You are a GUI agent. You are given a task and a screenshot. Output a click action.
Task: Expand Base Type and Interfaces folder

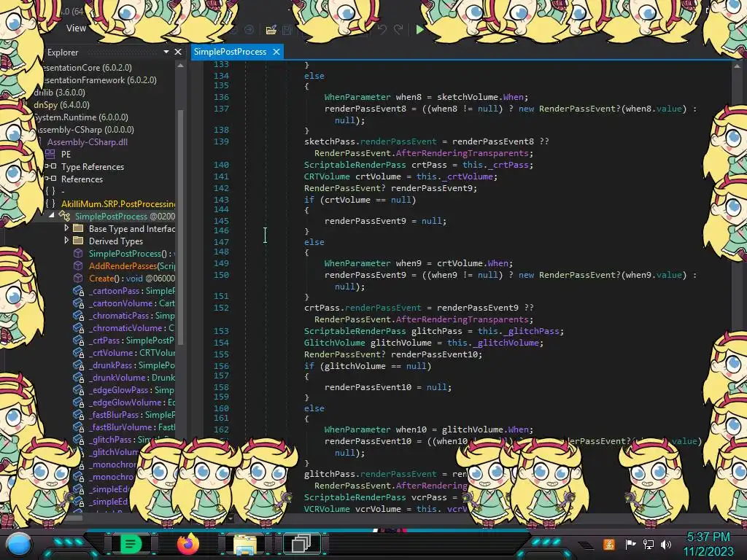tap(66, 228)
